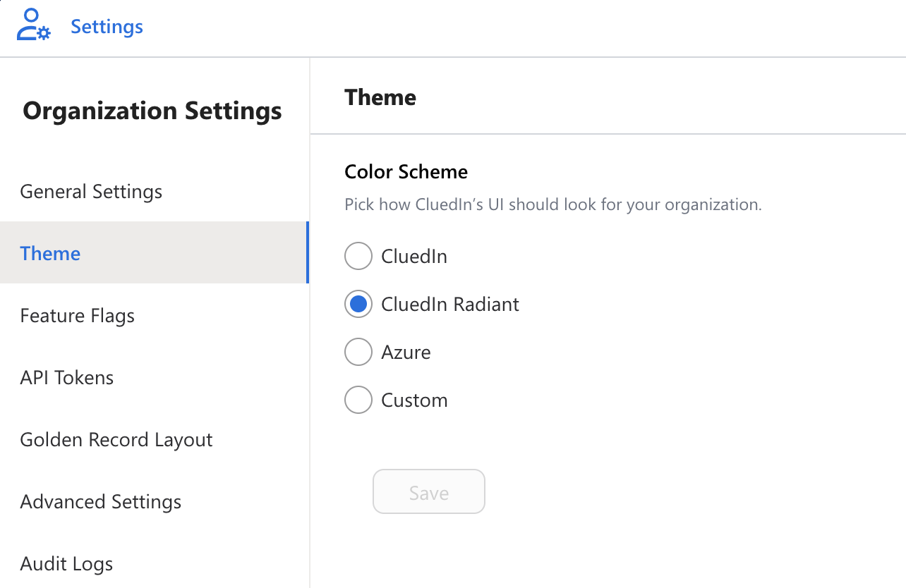Screen dimensions: 906x588
Task: Click the Theme page title
Action: [x=380, y=97]
